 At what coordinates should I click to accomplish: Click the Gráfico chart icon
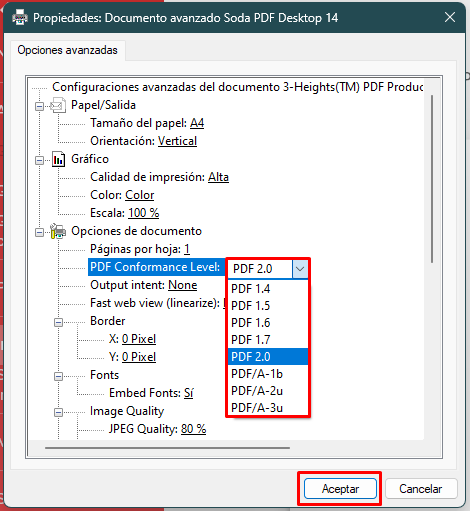click(x=58, y=159)
